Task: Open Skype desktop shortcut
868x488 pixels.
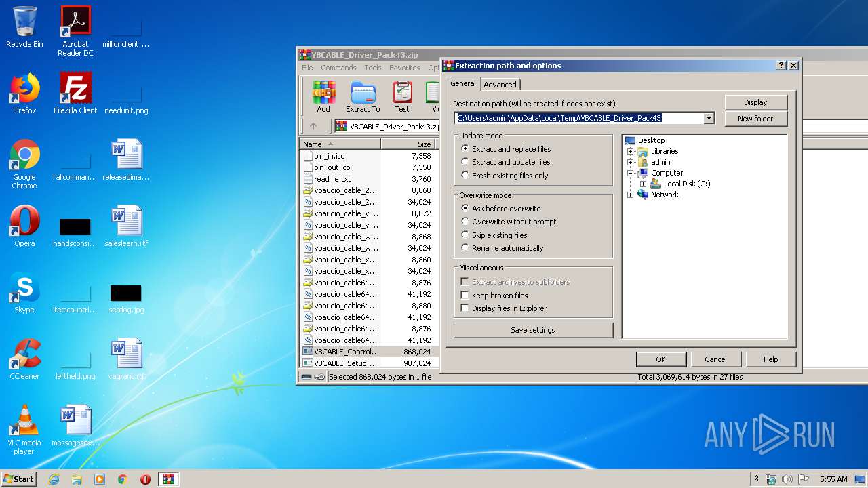Action: 24,293
